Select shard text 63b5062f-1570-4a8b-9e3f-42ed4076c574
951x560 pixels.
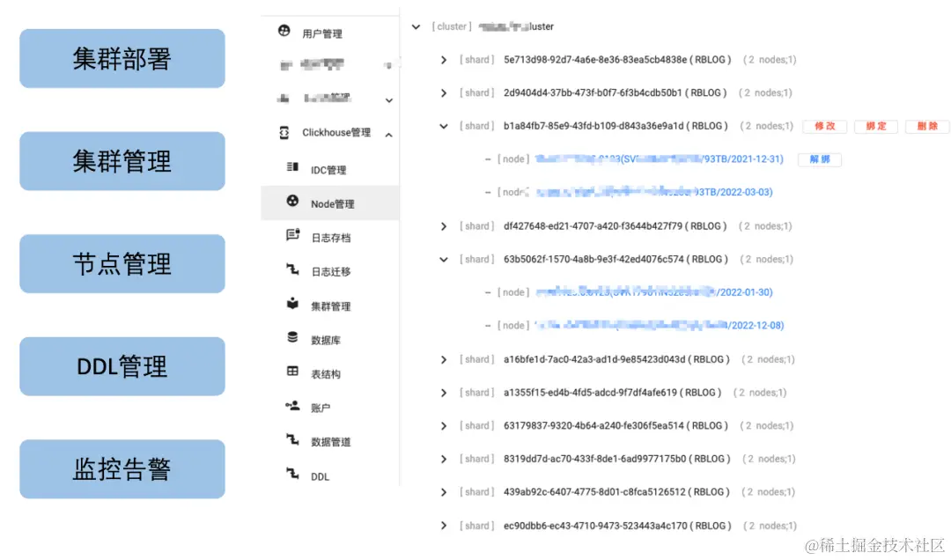[593, 259]
